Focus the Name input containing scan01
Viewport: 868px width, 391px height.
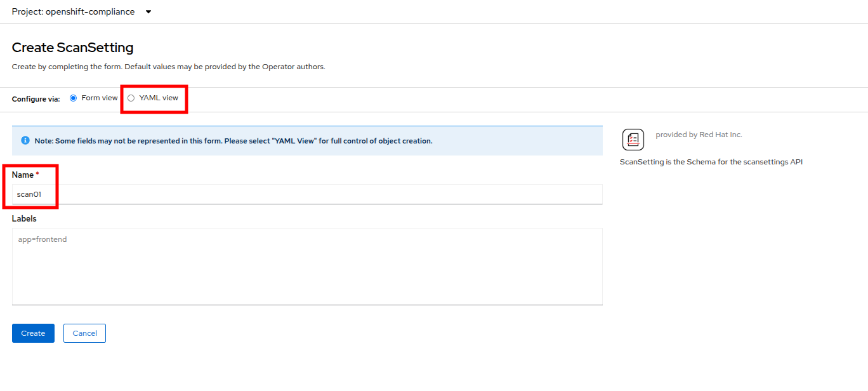click(306, 194)
